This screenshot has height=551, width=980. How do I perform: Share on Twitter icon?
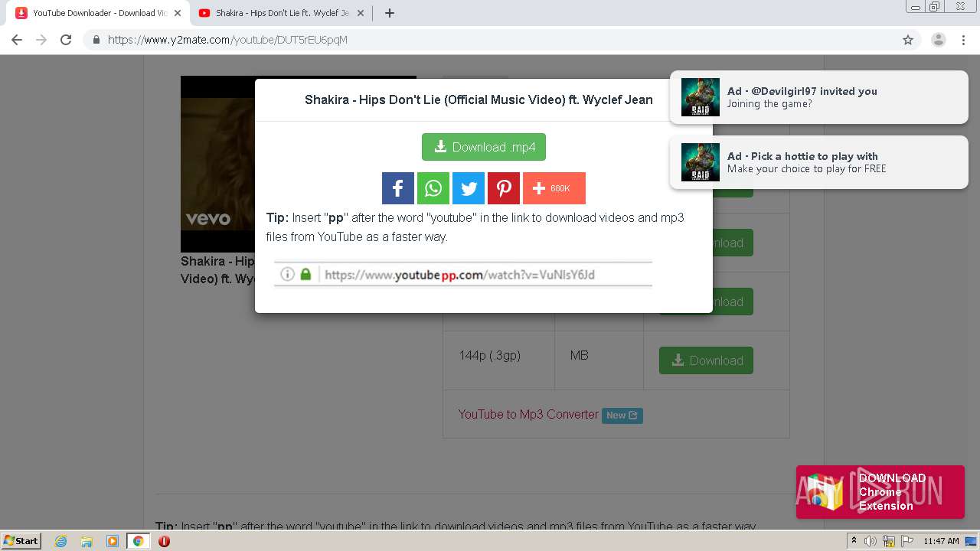[x=469, y=188]
